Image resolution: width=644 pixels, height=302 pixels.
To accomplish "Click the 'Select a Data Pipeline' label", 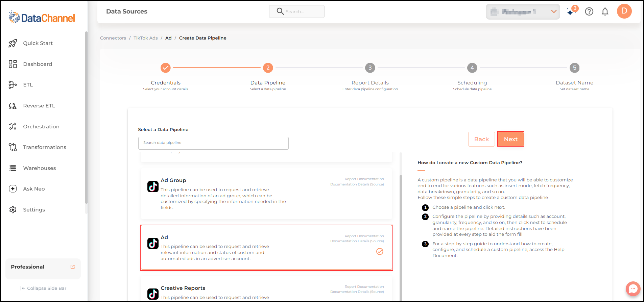I will tap(163, 130).
